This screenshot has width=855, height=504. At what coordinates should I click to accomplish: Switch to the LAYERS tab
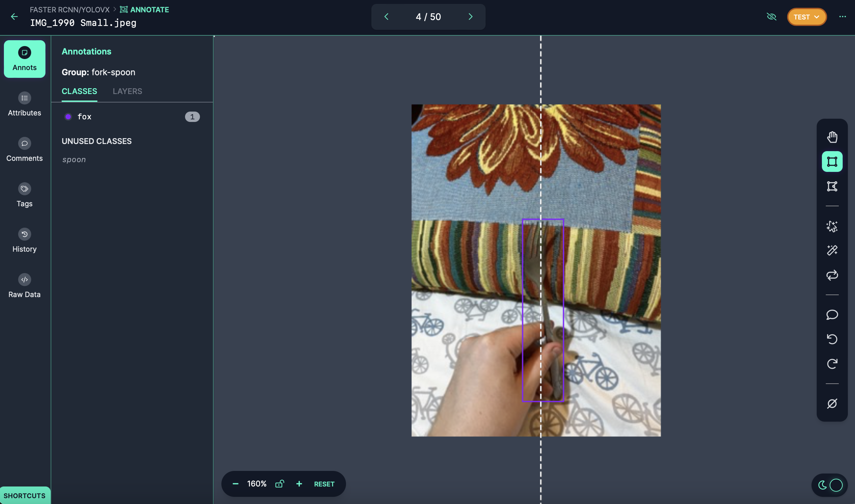coord(128,91)
